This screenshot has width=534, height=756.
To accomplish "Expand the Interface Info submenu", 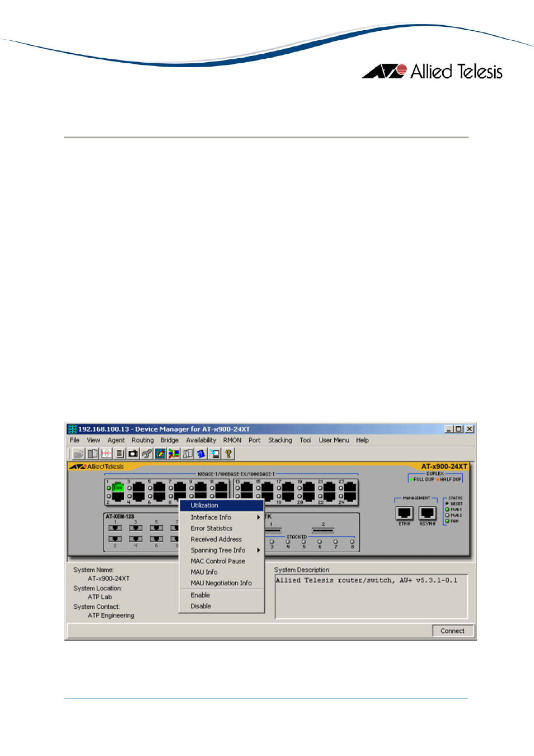I will [x=222, y=517].
